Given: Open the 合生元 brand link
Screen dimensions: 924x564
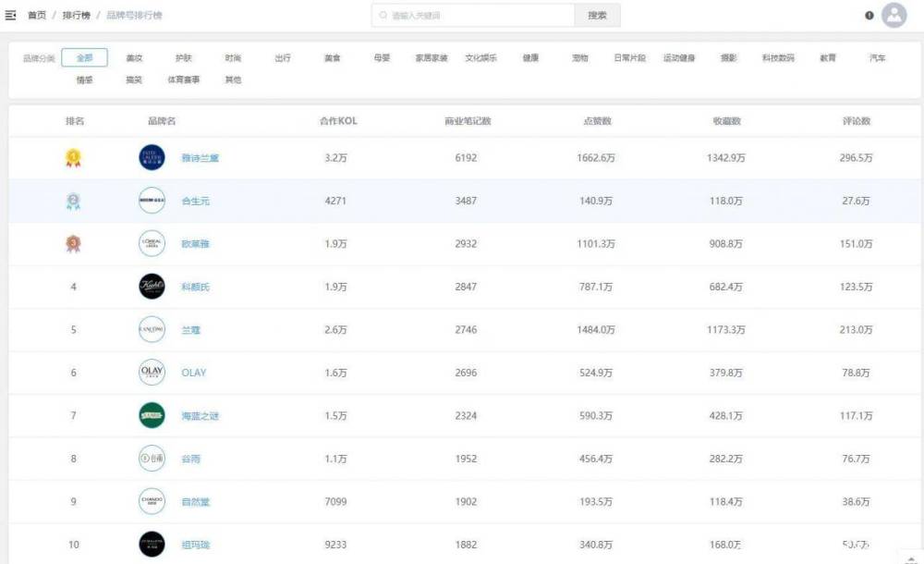Looking at the screenshot, I should point(195,202).
